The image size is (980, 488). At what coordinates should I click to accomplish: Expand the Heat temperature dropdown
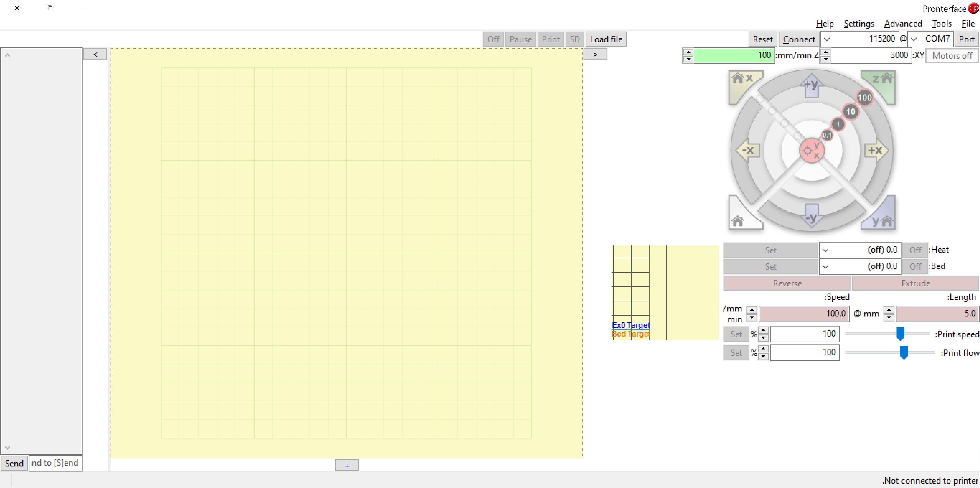(825, 250)
